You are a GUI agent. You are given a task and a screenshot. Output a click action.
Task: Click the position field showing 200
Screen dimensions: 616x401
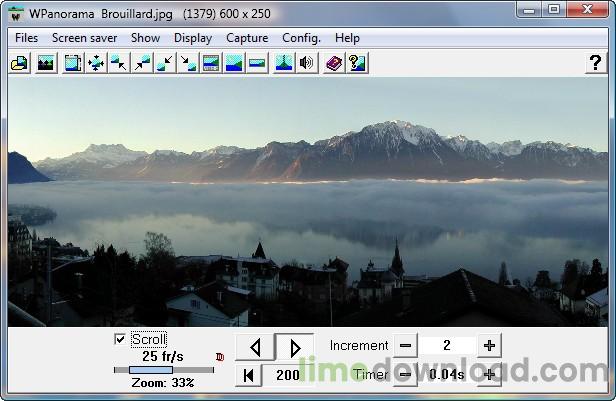[288, 375]
